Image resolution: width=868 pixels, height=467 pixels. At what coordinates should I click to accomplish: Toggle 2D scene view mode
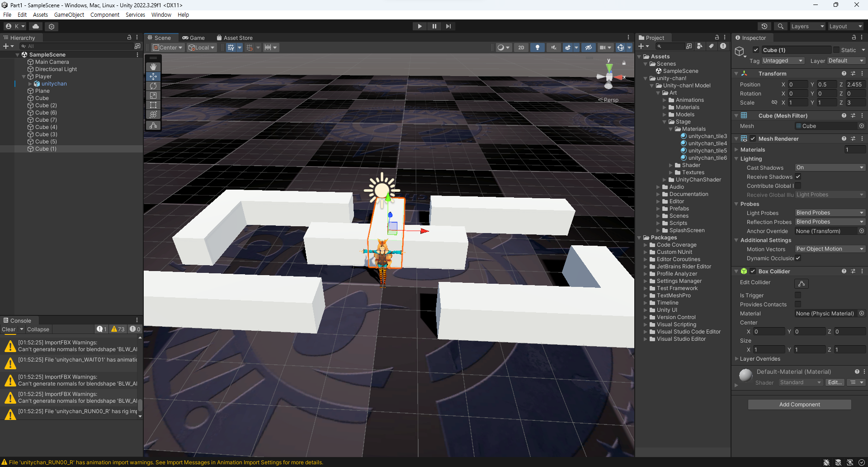coord(521,48)
